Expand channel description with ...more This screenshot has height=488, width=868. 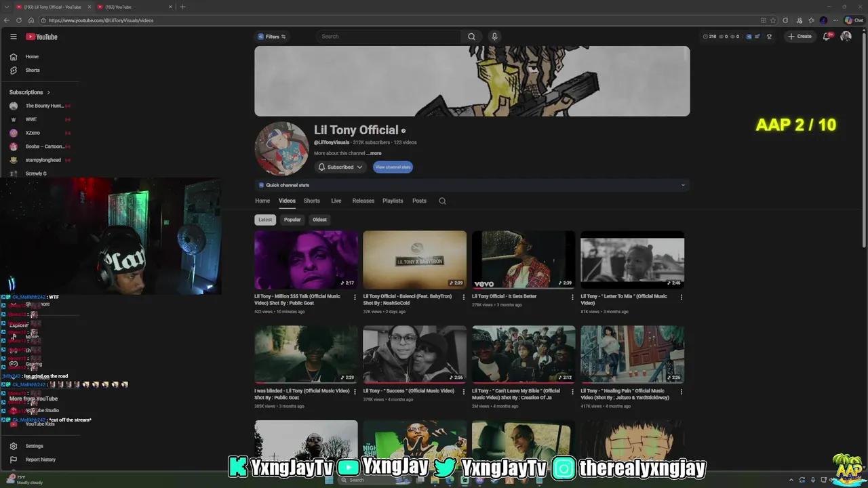pos(375,153)
